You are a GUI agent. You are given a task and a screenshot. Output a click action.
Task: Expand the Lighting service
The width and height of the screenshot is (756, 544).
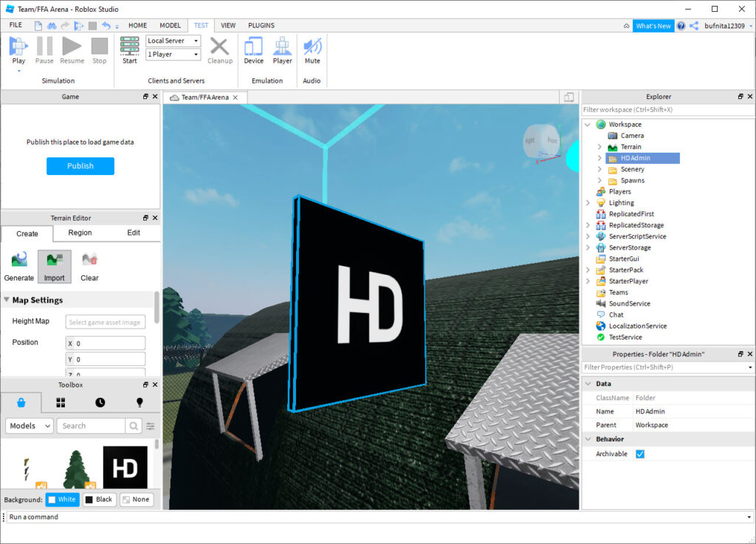587,203
